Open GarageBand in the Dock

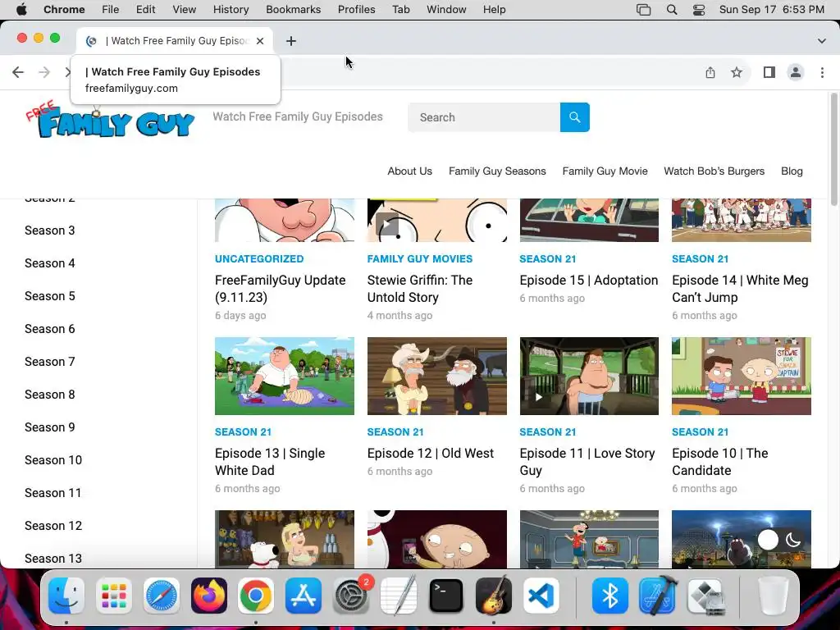click(493, 596)
